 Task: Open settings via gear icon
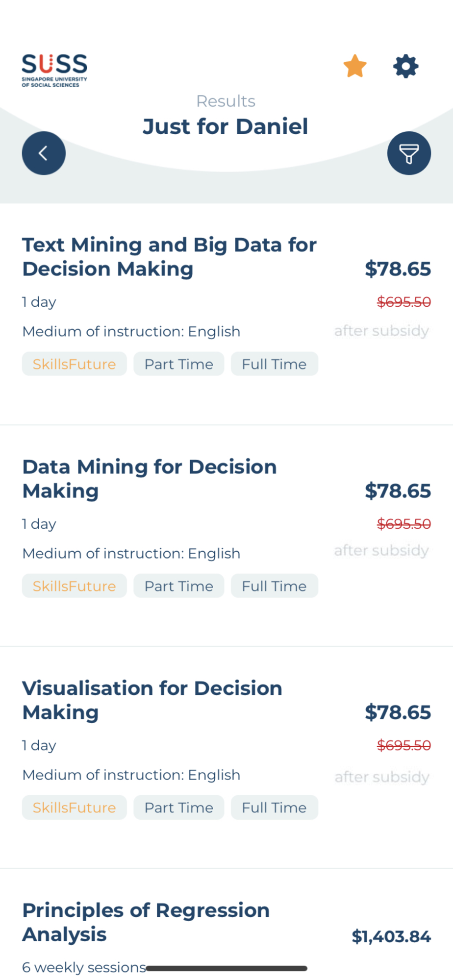coord(406,66)
